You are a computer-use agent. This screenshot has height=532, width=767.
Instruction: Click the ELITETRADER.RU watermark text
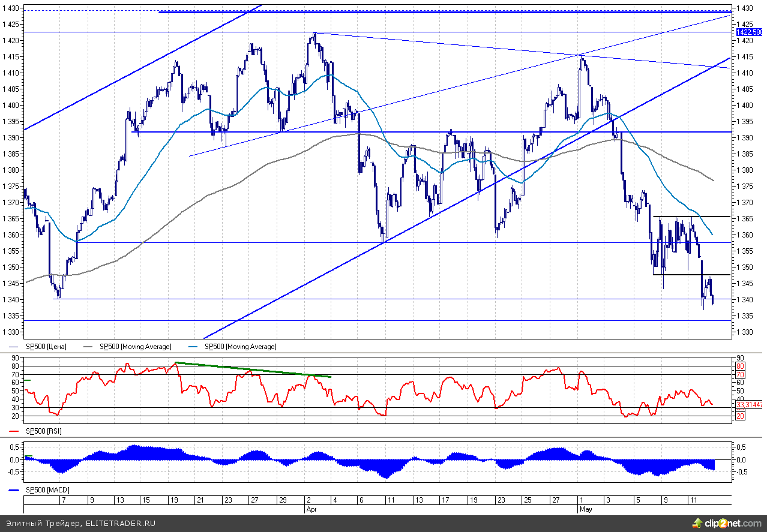119,524
